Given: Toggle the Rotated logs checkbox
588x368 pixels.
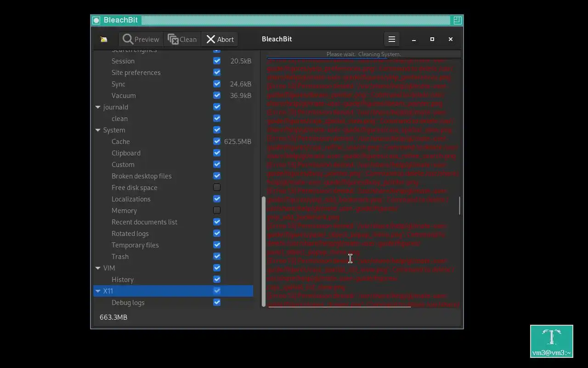Looking at the screenshot, I should coord(217,234).
